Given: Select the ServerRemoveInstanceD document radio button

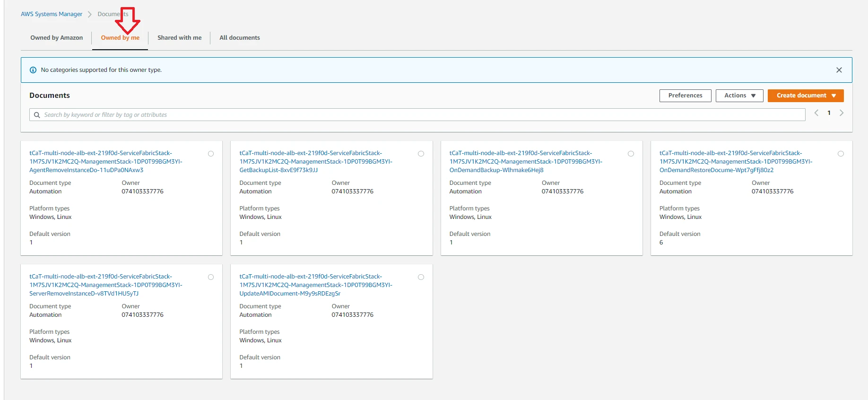Looking at the screenshot, I should pos(211,277).
